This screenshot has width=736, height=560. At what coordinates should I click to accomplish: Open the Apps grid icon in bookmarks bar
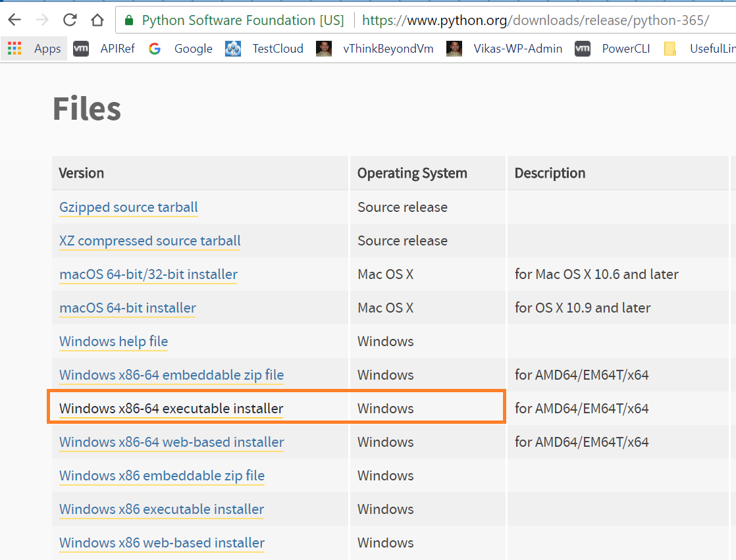(x=14, y=48)
